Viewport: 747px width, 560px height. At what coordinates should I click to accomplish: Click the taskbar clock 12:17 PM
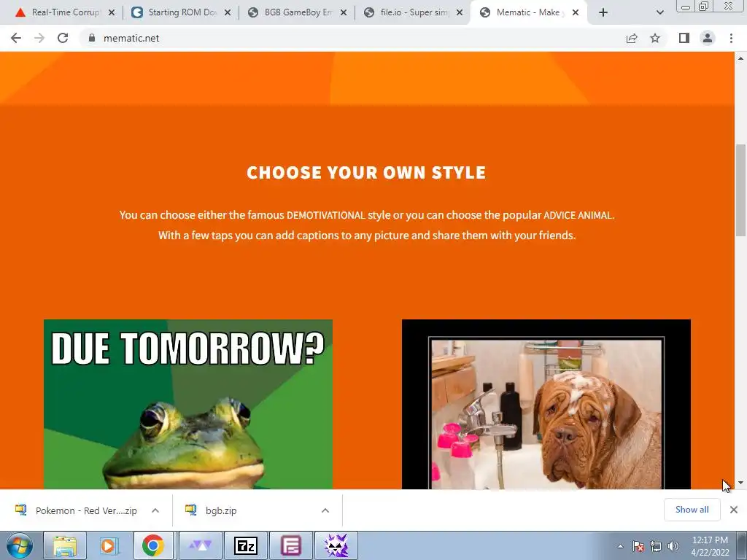710,546
